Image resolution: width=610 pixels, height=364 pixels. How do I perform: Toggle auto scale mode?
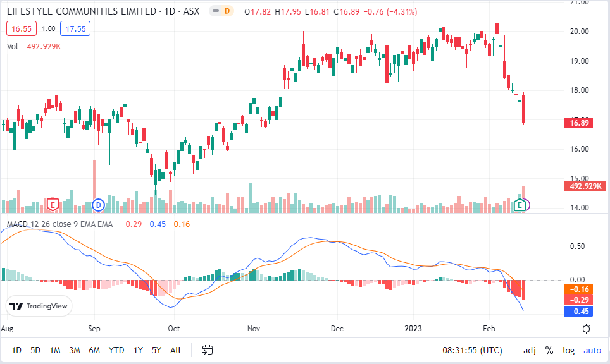592,350
